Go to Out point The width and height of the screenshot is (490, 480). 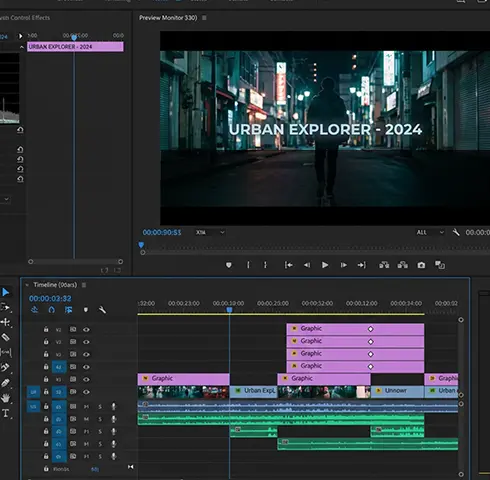point(362,265)
